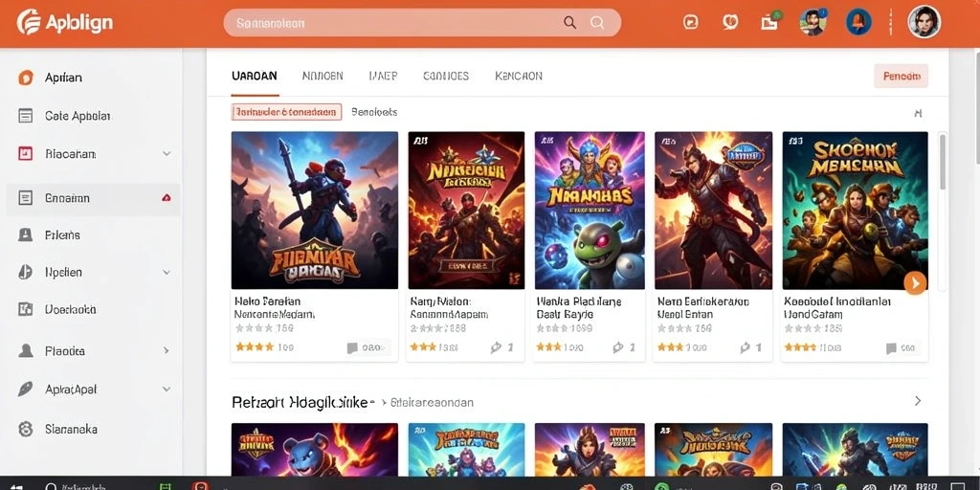Click the Apblign logo icon
The width and height of the screenshot is (980, 490).
click(28, 22)
